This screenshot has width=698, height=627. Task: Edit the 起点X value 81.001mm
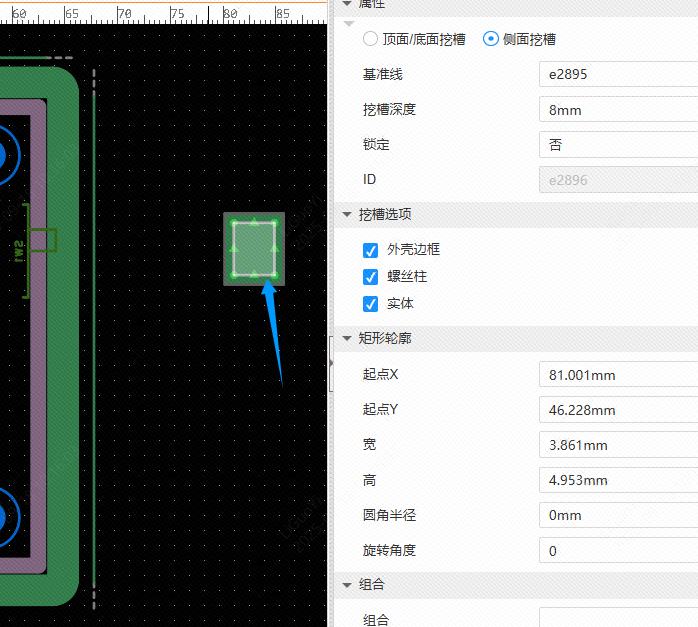pos(617,375)
